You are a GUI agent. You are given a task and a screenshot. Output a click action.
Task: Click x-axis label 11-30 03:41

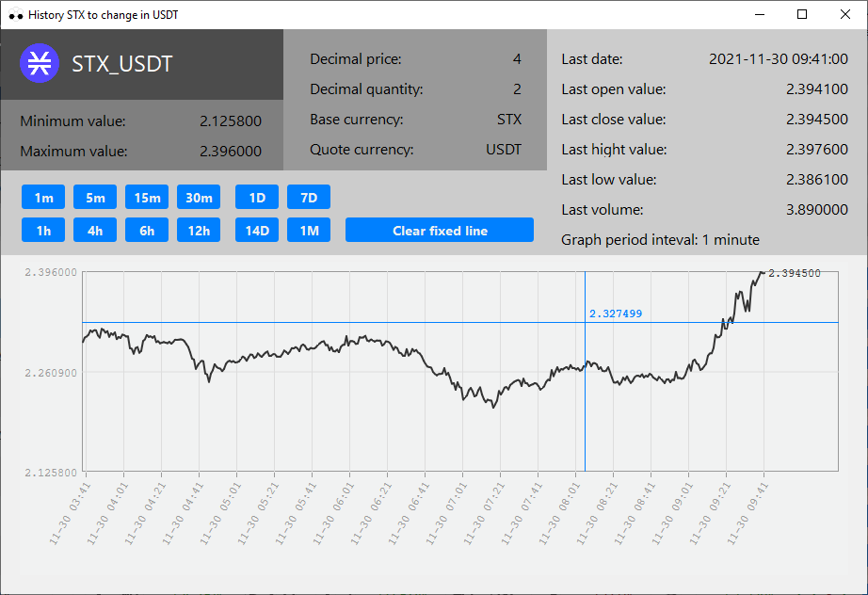70,513
